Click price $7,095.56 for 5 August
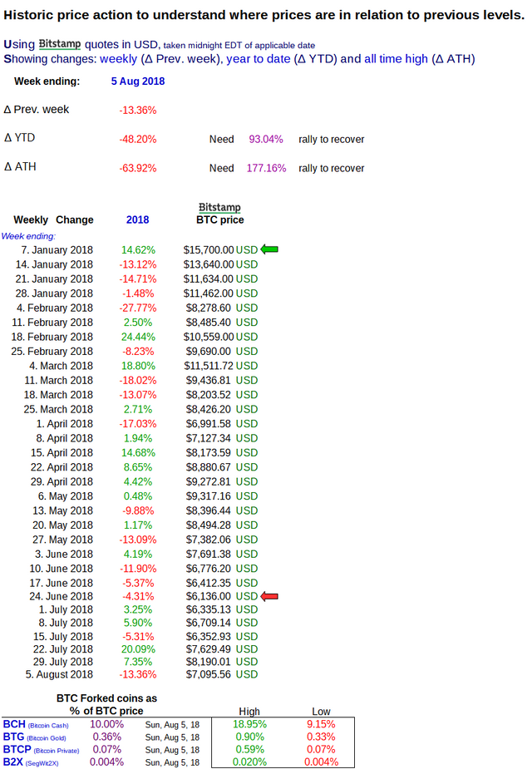 click(x=209, y=674)
